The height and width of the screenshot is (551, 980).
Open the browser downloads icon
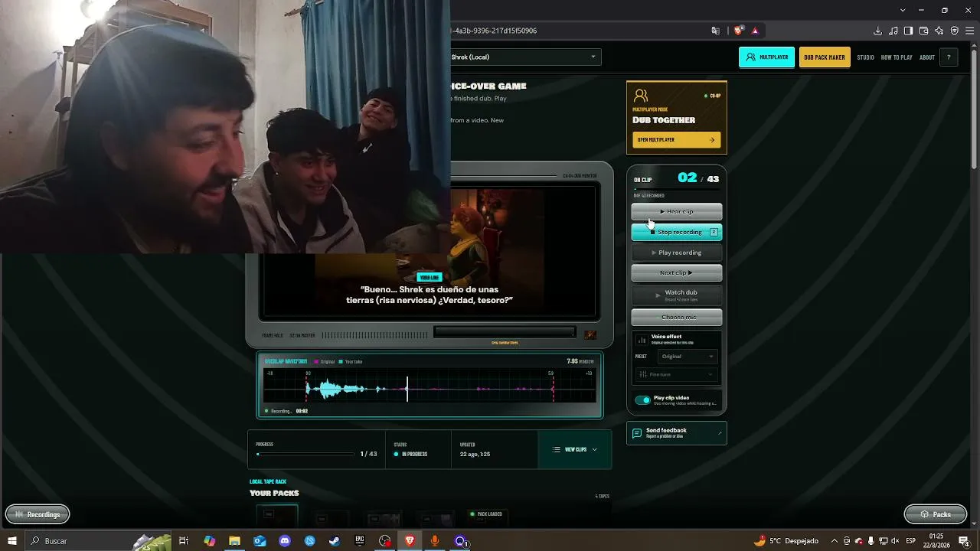(x=877, y=31)
